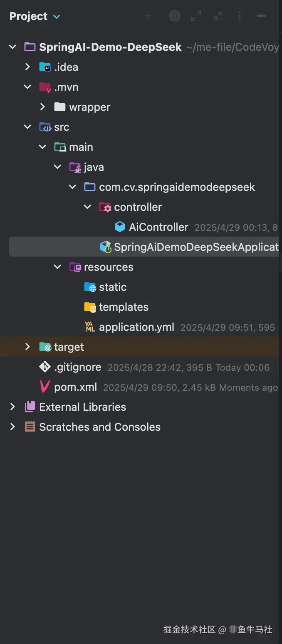The image size is (282, 644).
Task: Select the static resources folder
Action: pyautogui.click(x=112, y=287)
